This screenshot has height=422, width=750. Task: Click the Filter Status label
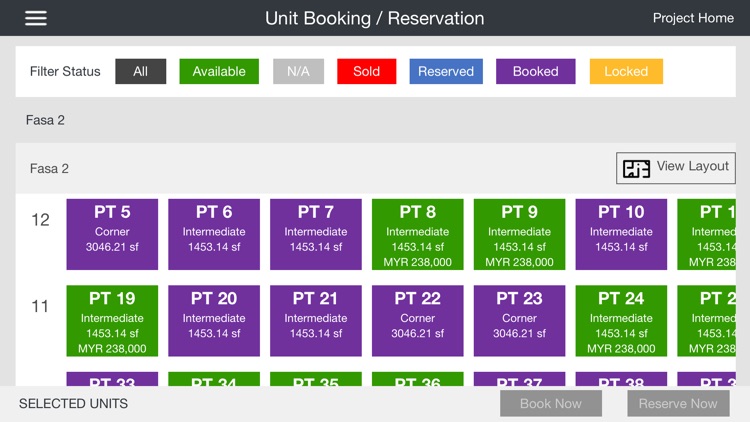(65, 71)
